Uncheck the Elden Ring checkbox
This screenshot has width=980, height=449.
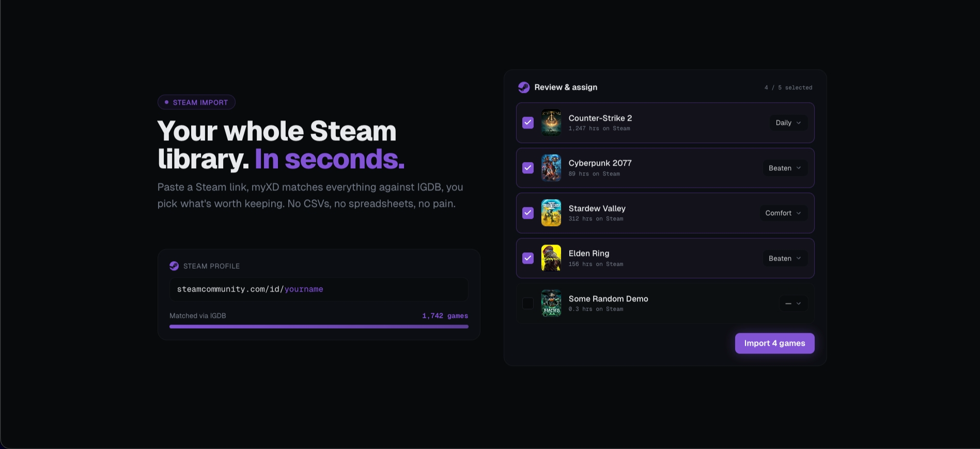528,258
